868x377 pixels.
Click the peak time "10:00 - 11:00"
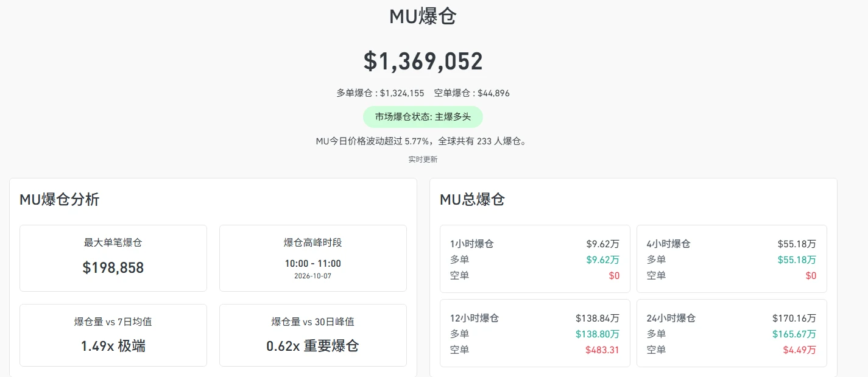click(x=313, y=264)
